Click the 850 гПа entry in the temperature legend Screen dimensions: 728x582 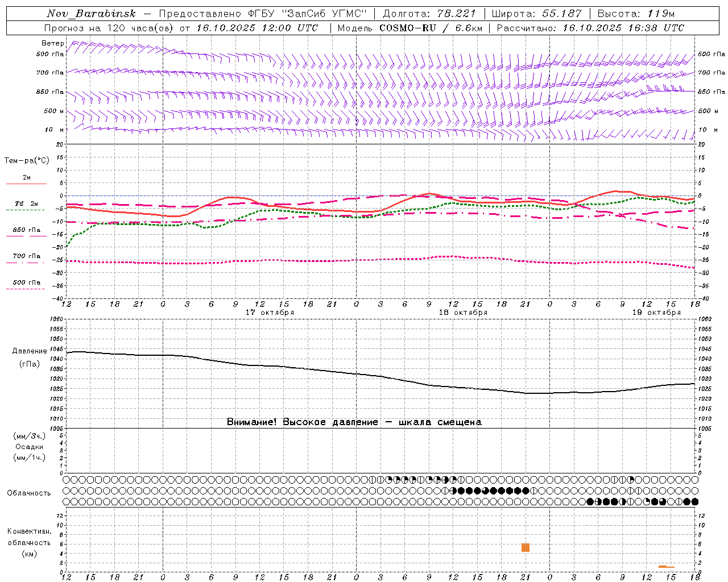(27, 230)
